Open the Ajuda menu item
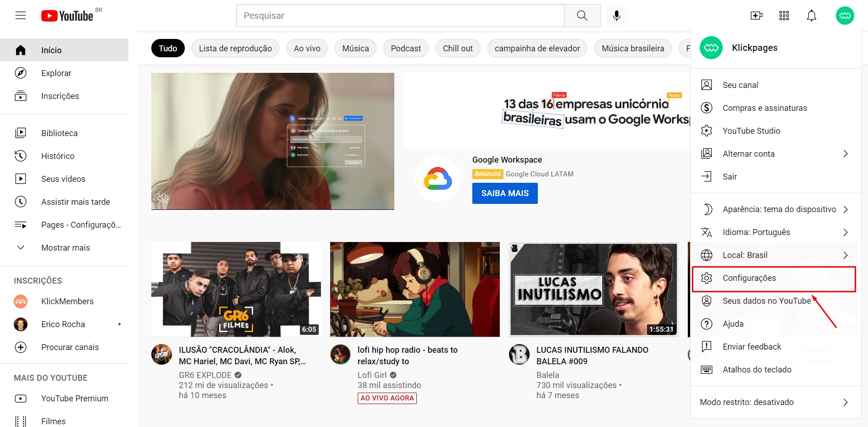Image resolution: width=868 pixels, height=427 pixels. coord(776,323)
